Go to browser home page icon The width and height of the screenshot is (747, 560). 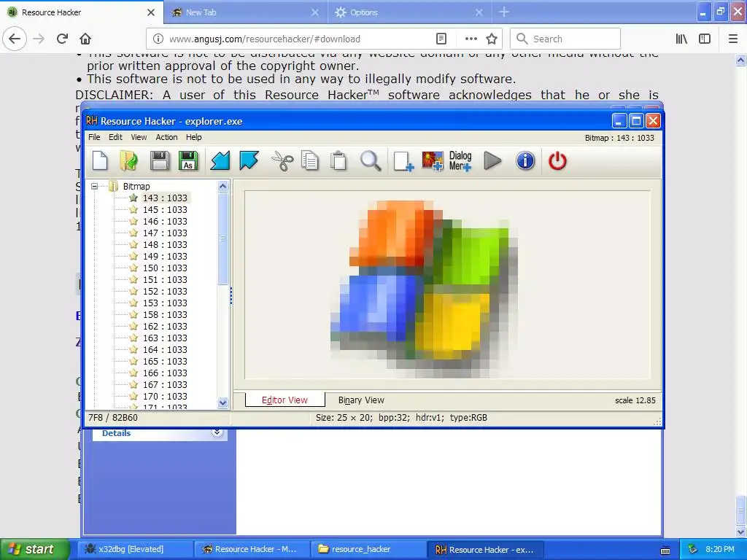85,39
